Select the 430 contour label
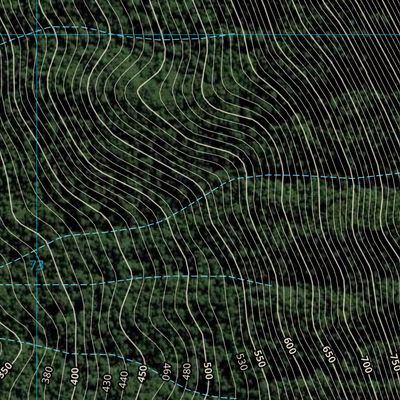Viewport: 400px width, 400px height. point(107,383)
